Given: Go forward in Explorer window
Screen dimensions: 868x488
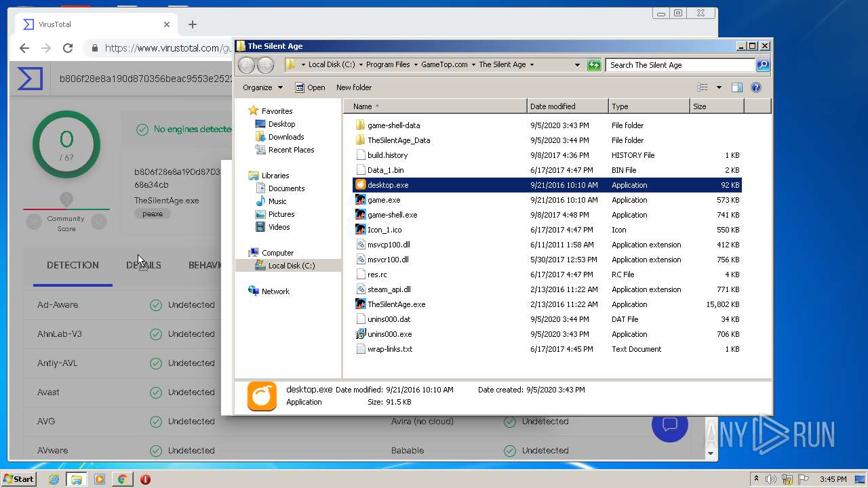Looking at the screenshot, I should 265,65.
